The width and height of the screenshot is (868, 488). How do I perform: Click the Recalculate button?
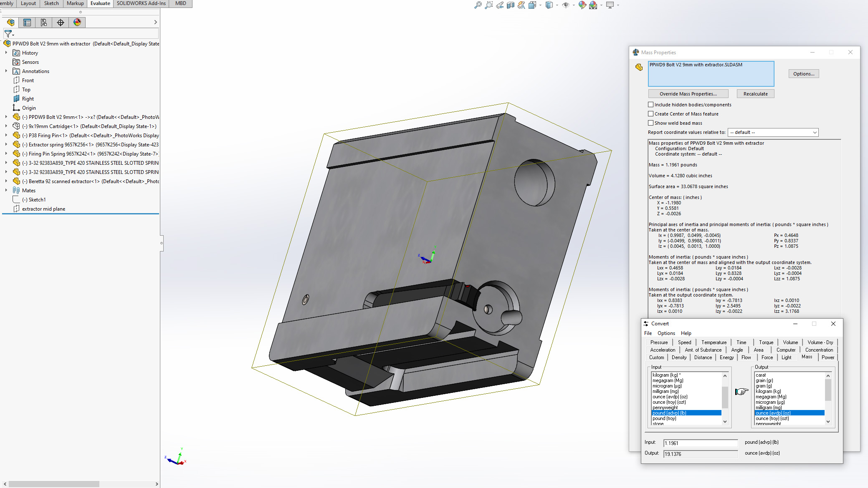coord(755,94)
